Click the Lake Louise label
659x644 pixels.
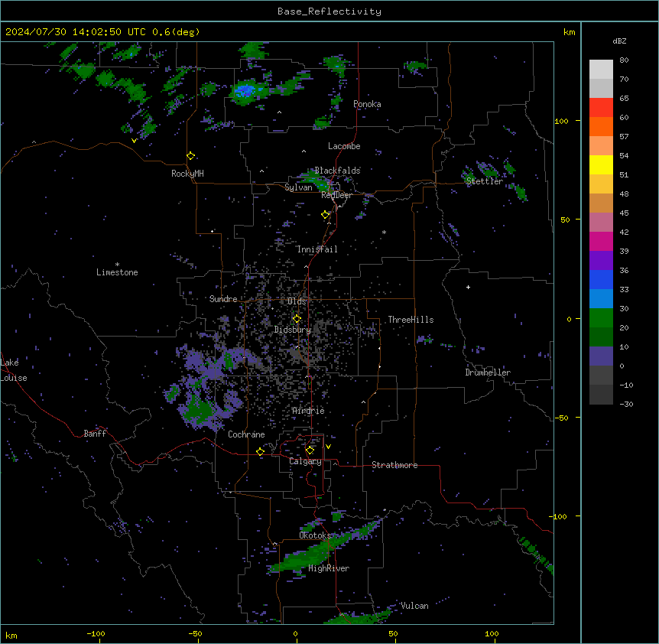14,370
